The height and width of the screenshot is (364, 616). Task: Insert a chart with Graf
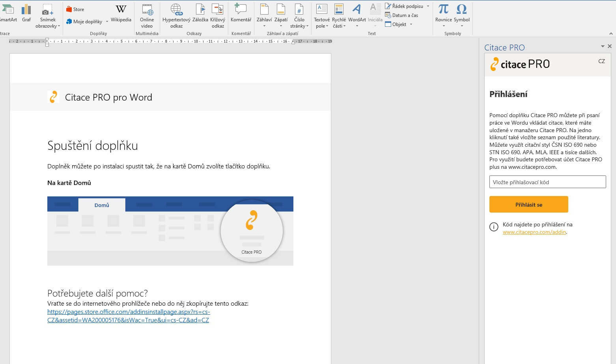(26, 13)
